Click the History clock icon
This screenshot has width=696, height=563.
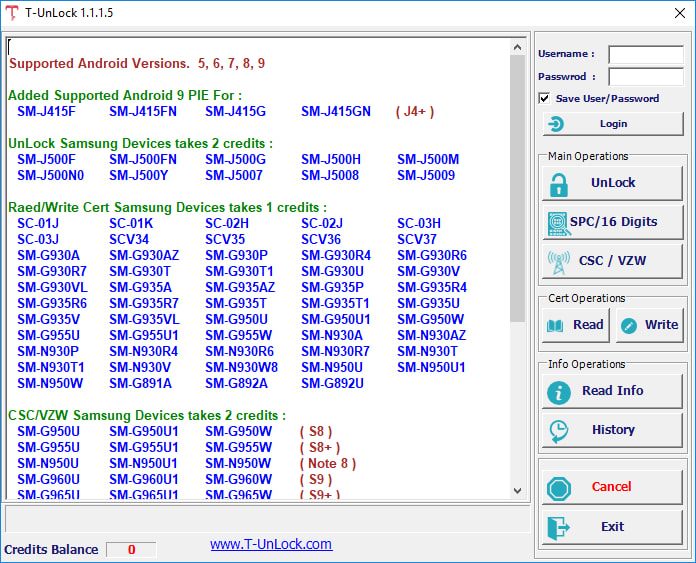coord(558,430)
